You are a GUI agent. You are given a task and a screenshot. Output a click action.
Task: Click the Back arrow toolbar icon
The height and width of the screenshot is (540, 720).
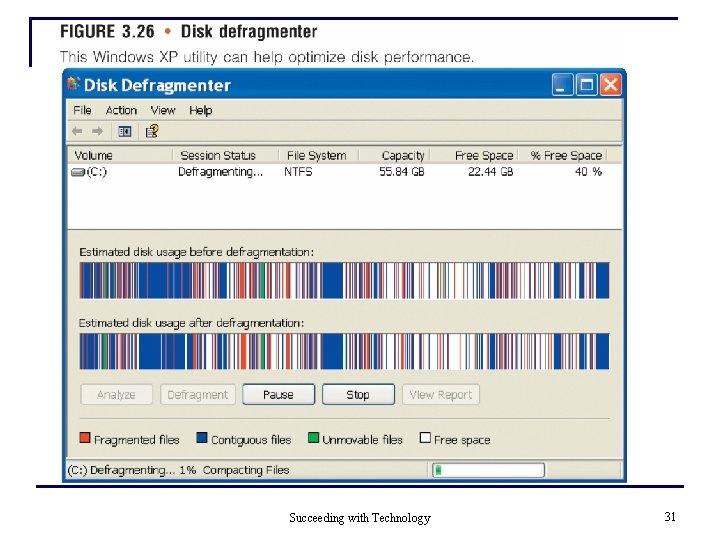tap(77, 132)
